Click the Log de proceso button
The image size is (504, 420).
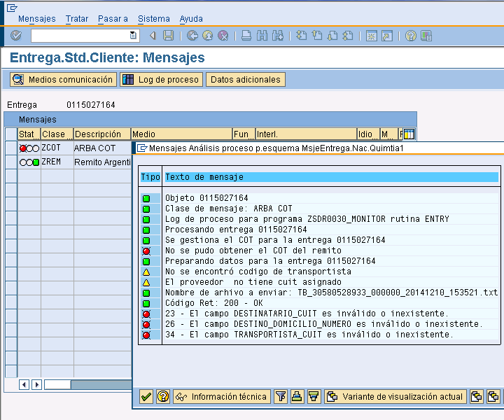[x=162, y=79]
